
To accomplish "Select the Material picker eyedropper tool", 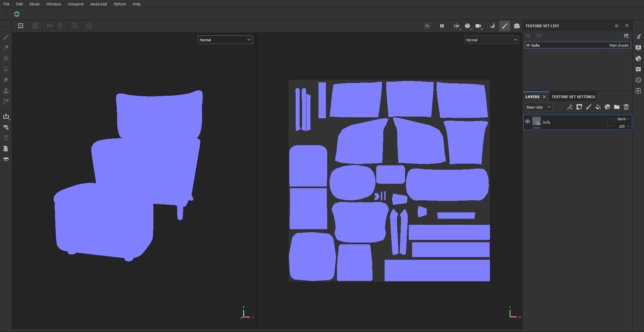I will click(x=6, y=101).
